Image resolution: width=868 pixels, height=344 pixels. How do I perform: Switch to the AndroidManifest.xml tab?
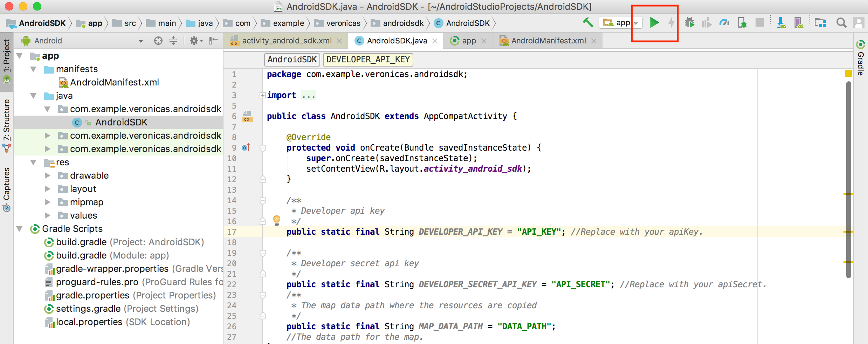point(546,41)
